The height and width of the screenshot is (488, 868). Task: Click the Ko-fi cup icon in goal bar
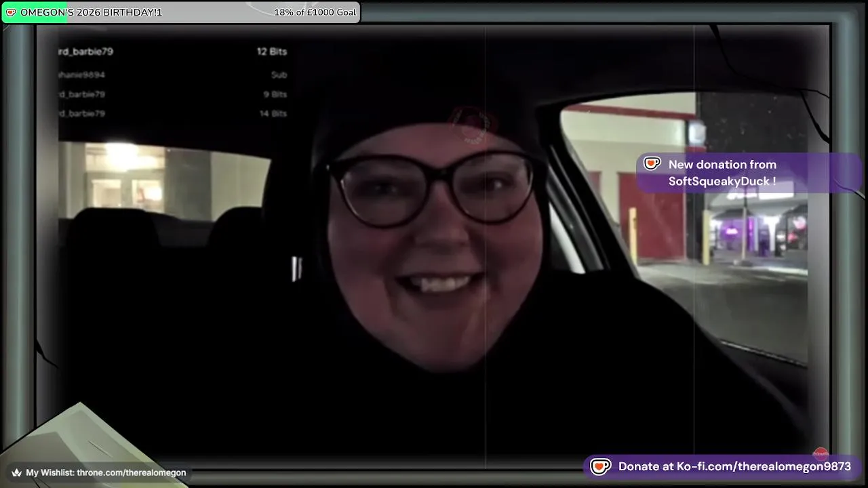tap(11, 12)
